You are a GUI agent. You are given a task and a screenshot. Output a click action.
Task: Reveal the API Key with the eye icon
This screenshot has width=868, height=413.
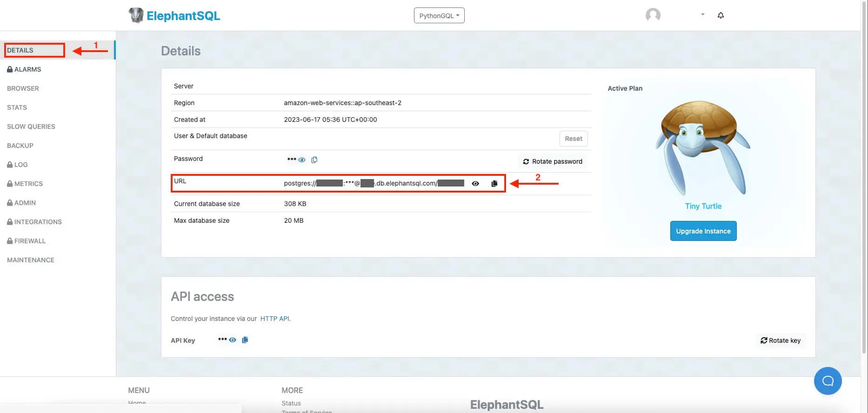(x=233, y=340)
